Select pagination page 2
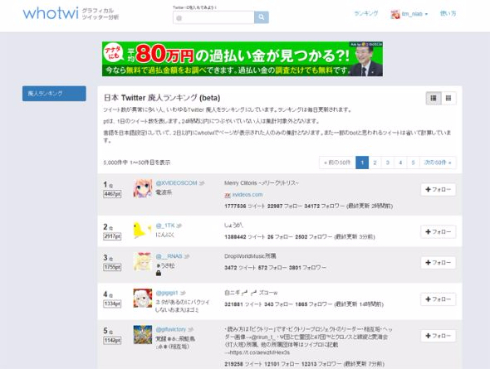Viewport: 490px width, 369px height. pyautogui.click(x=375, y=163)
